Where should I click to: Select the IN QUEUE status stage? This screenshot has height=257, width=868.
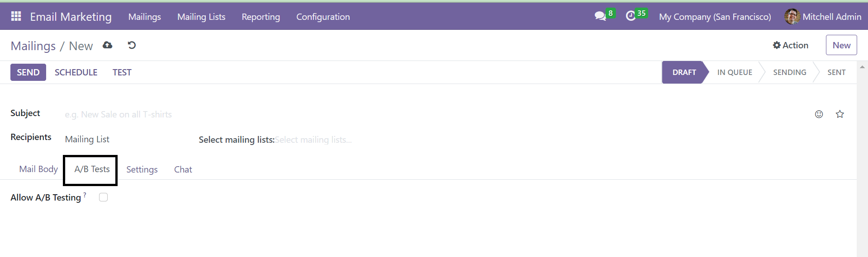(x=735, y=72)
